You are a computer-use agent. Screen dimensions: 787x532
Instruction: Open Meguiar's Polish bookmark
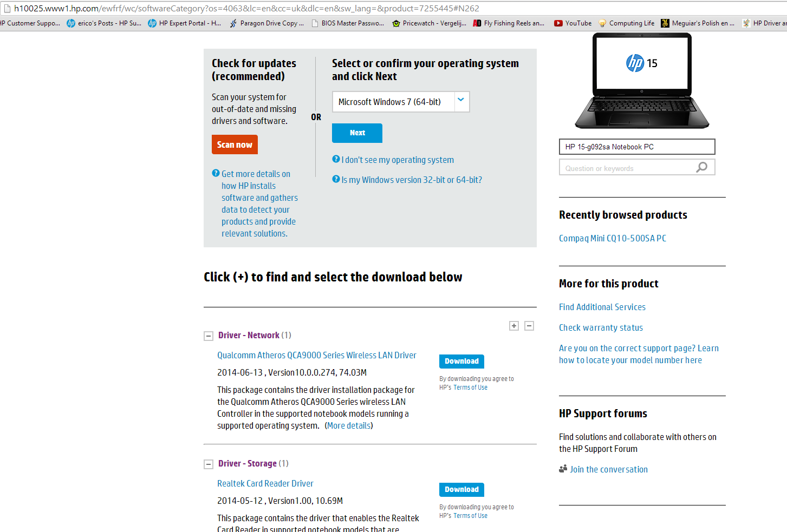[x=698, y=23]
